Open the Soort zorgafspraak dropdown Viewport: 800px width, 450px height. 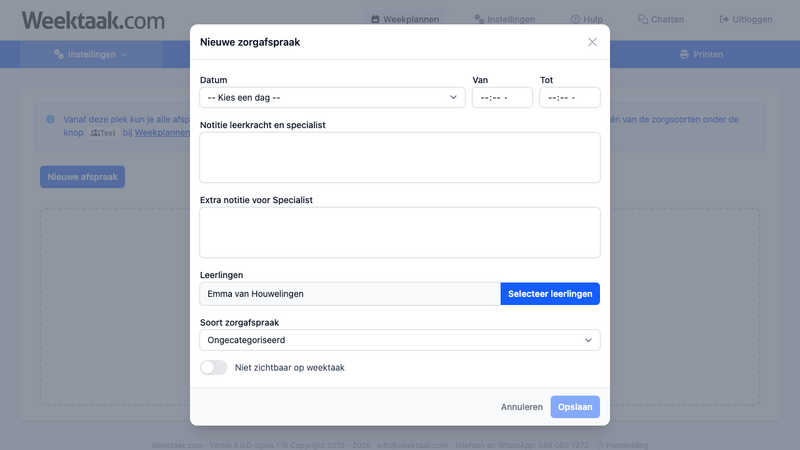click(x=399, y=340)
